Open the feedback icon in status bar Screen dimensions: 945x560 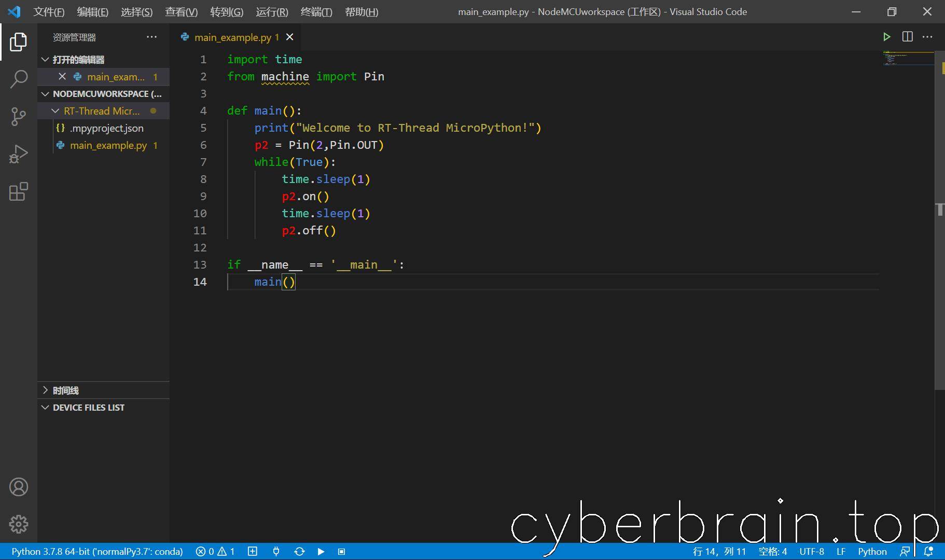click(x=905, y=551)
